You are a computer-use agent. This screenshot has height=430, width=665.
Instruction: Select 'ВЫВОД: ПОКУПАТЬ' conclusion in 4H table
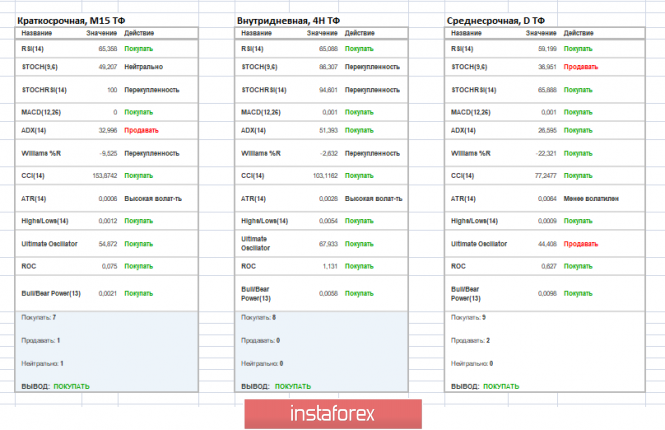pos(276,386)
